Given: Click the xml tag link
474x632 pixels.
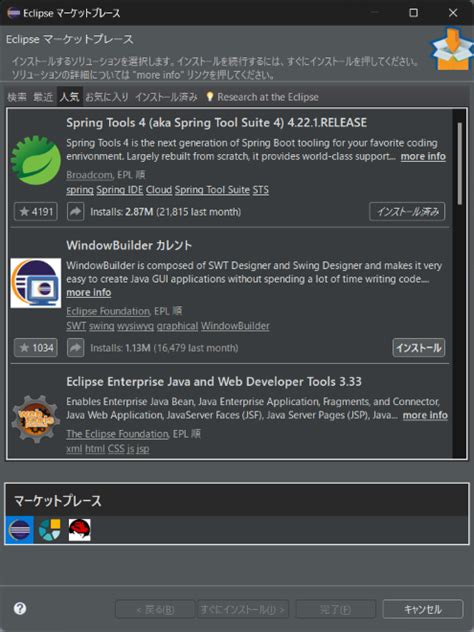Looking at the screenshot, I should click(x=74, y=449).
